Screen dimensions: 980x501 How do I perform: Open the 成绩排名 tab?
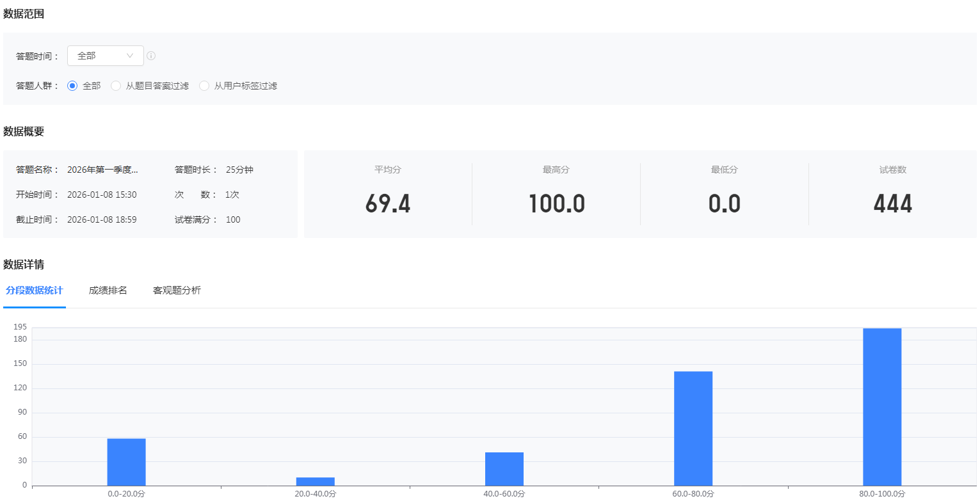tap(108, 290)
